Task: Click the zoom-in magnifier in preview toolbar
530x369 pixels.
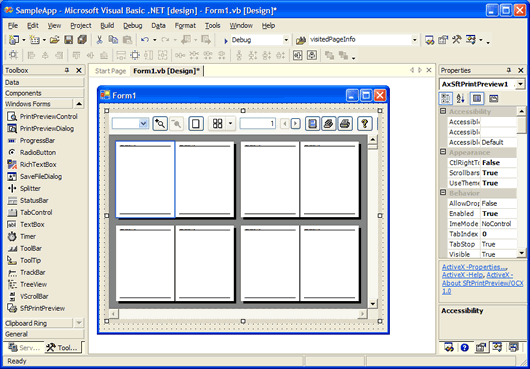Action: (x=160, y=124)
